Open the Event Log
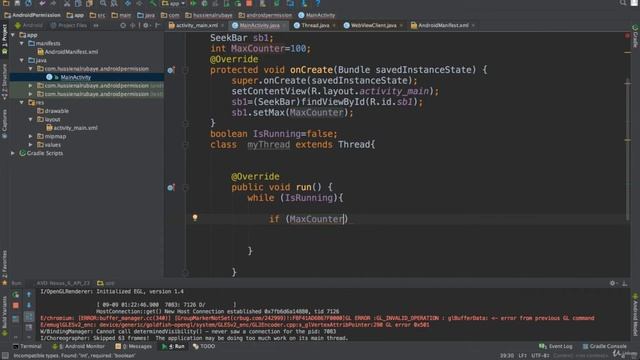The image size is (640, 360). (x=556, y=347)
